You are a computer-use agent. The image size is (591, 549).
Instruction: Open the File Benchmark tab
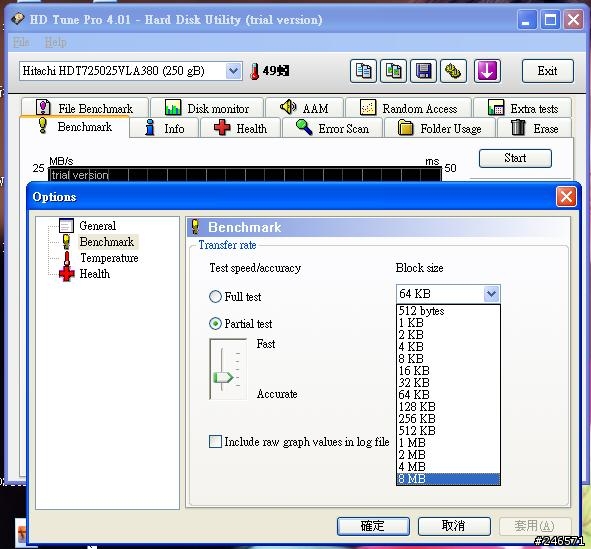pyautogui.click(x=84, y=108)
